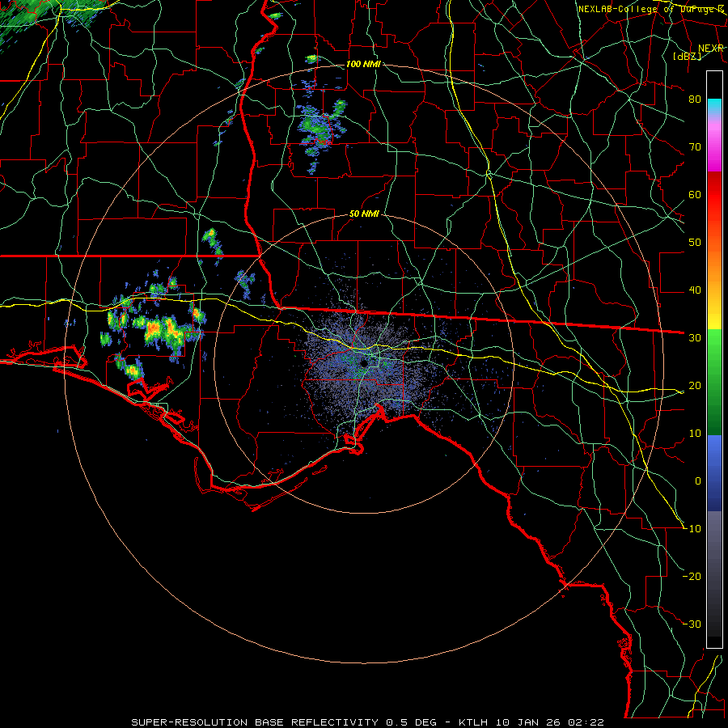The image size is (728, 728).
Task: Click the 30 dBZ scale value
Action: 695,338
